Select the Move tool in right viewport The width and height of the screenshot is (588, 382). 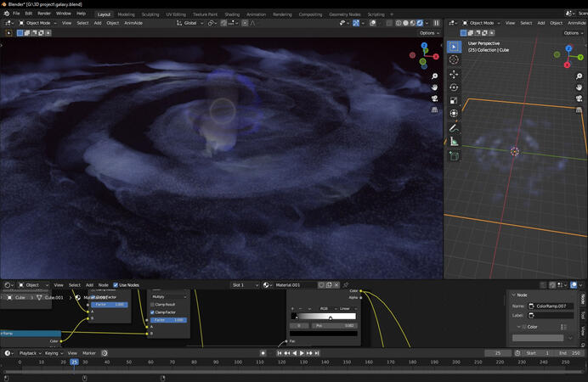(454, 74)
